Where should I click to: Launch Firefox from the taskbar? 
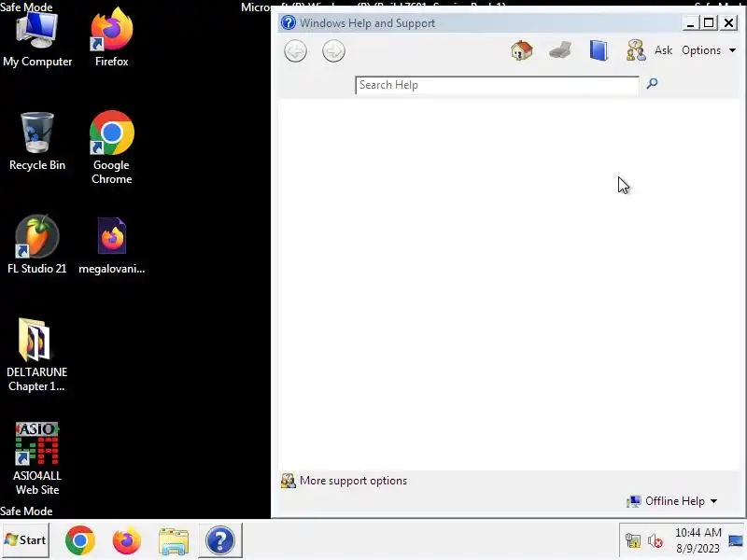pyautogui.click(x=127, y=540)
